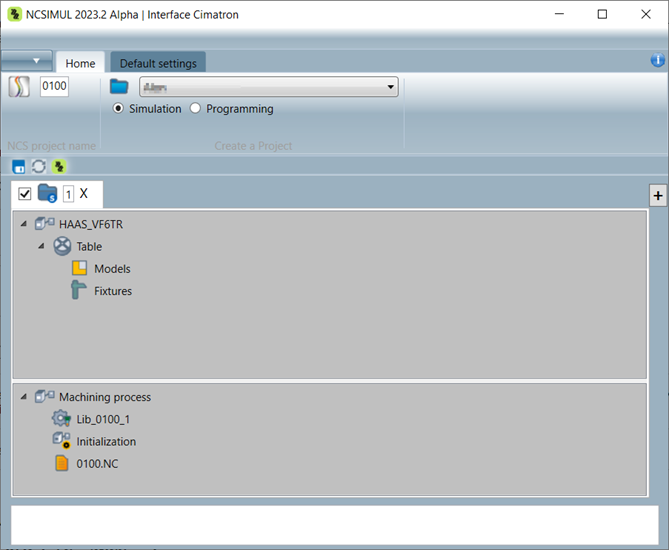
Task: Select the Programming radio button
Action: [195, 109]
